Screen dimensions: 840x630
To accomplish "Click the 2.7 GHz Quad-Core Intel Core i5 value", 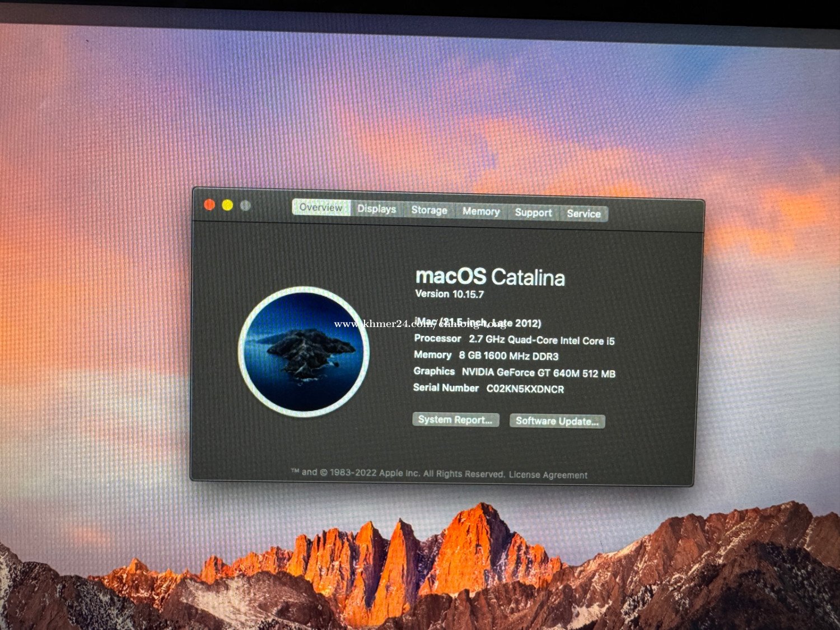I will (542, 340).
